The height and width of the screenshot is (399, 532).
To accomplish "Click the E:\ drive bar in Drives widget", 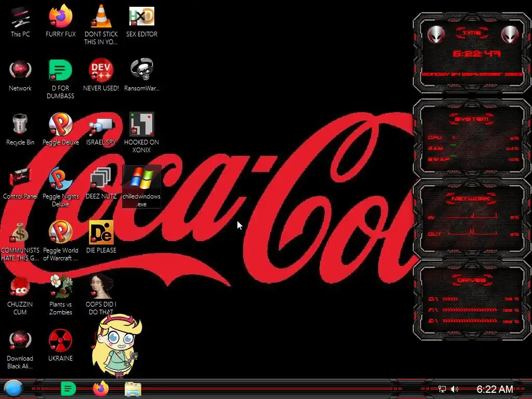I will (x=470, y=321).
